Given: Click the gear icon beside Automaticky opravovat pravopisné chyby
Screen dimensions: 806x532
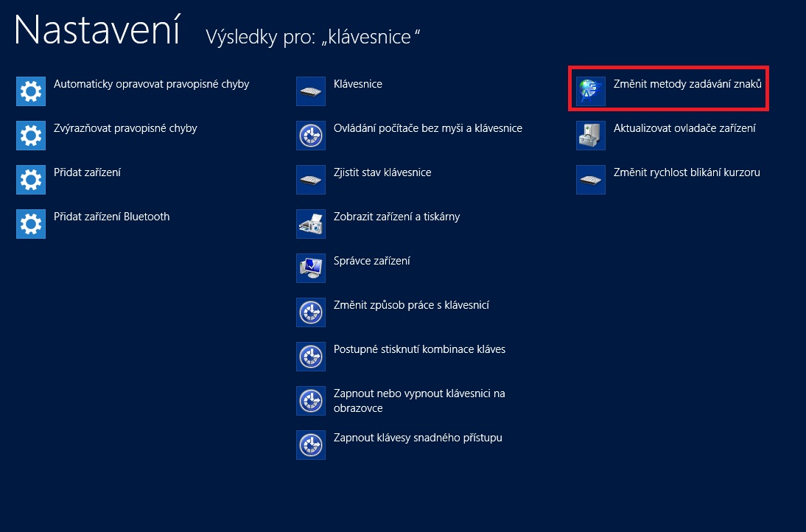Looking at the screenshot, I should [31, 91].
